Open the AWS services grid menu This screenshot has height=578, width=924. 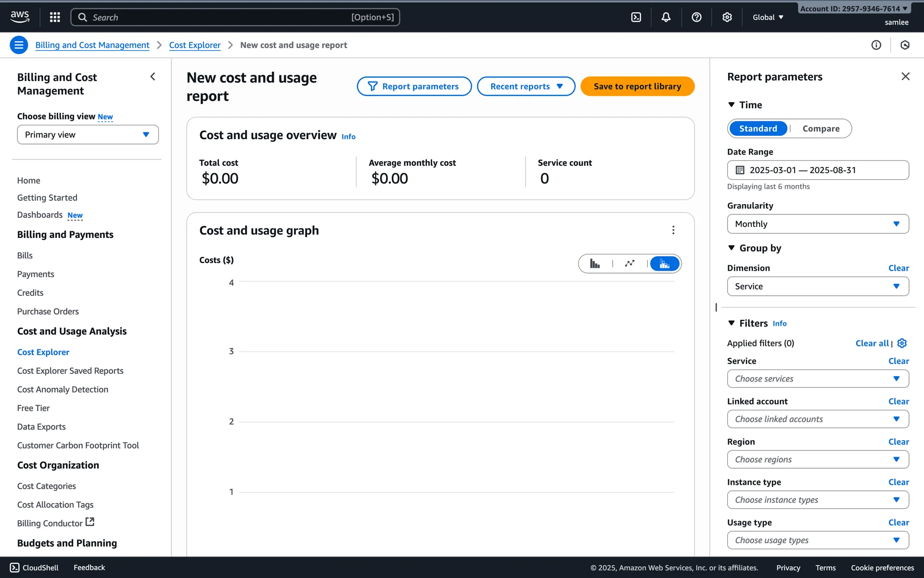(55, 17)
